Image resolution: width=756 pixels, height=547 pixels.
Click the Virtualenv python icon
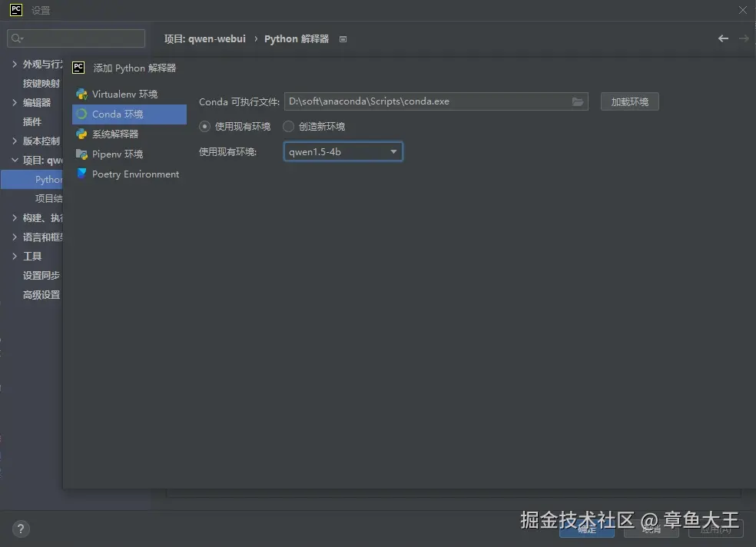pos(81,94)
